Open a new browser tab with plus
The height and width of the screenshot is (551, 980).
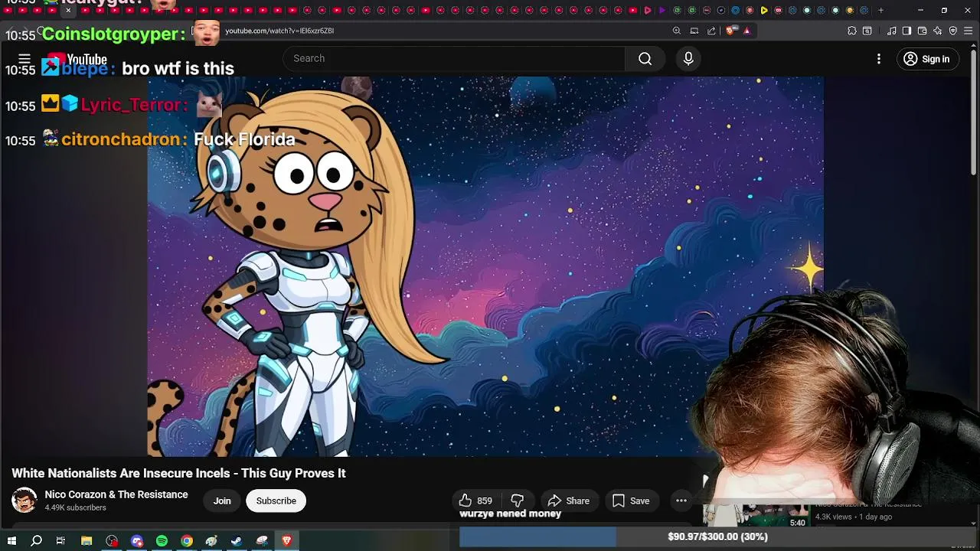click(881, 10)
